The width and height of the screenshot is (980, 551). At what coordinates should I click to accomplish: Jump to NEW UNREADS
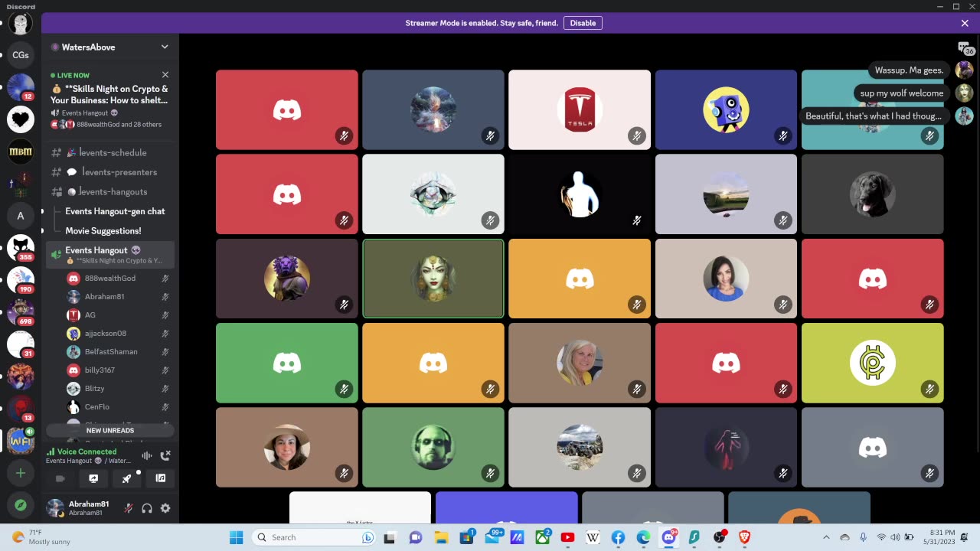click(110, 430)
